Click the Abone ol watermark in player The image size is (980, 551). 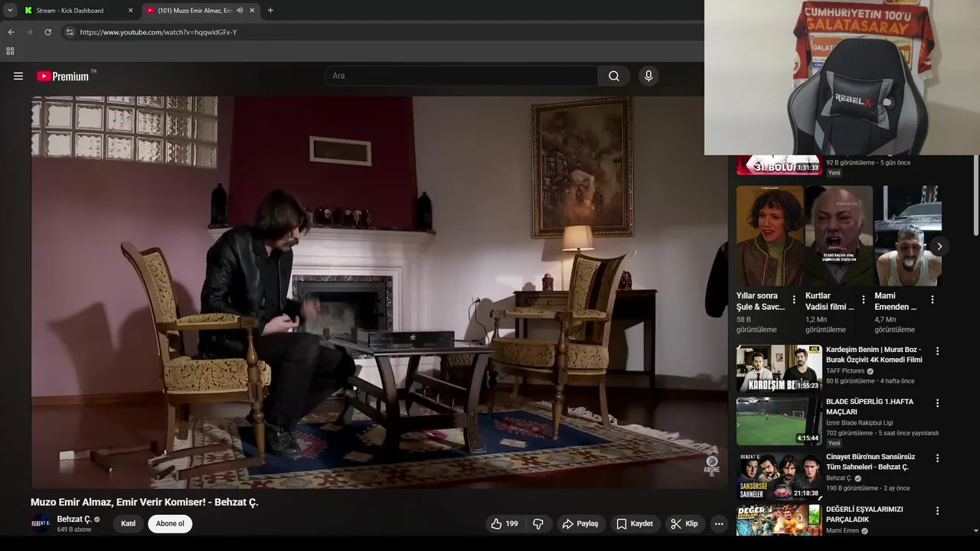[712, 465]
